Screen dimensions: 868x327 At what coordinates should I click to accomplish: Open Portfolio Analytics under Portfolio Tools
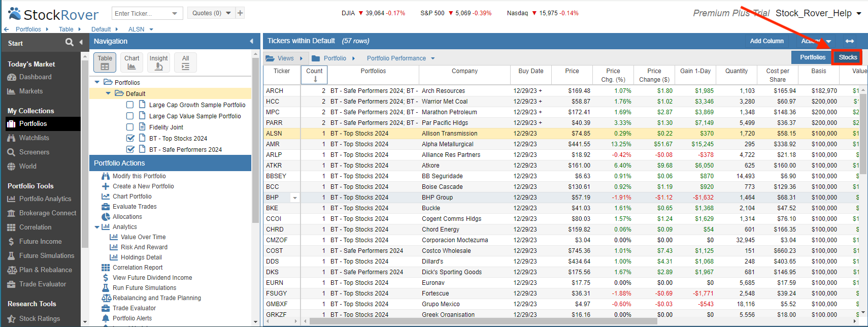click(45, 199)
